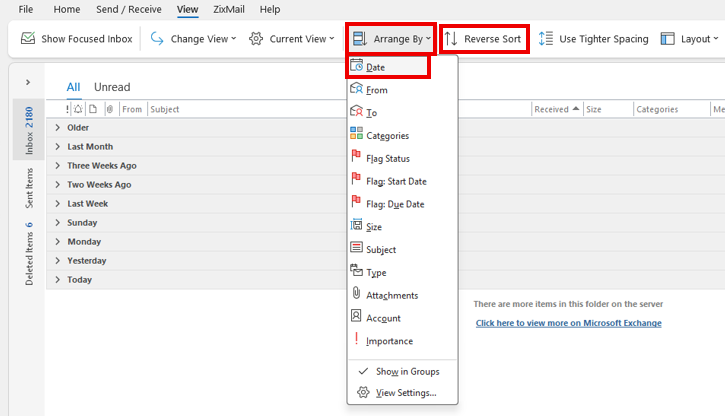Click the Importance column header icon

68,109
